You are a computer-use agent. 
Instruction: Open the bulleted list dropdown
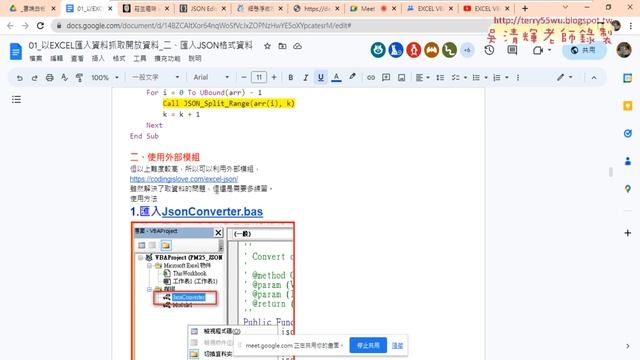480,77
